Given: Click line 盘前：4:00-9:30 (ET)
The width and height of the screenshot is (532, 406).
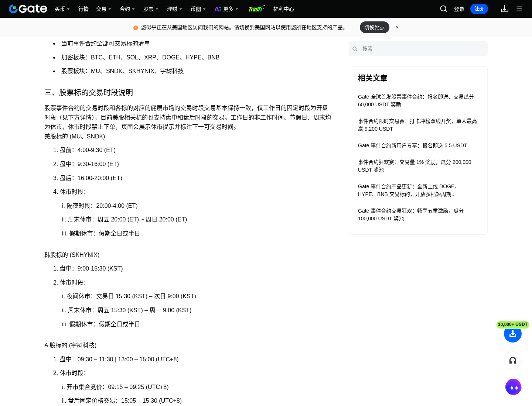Looking at the screenshot, I should pyautogui.click(x=88, y=150).
